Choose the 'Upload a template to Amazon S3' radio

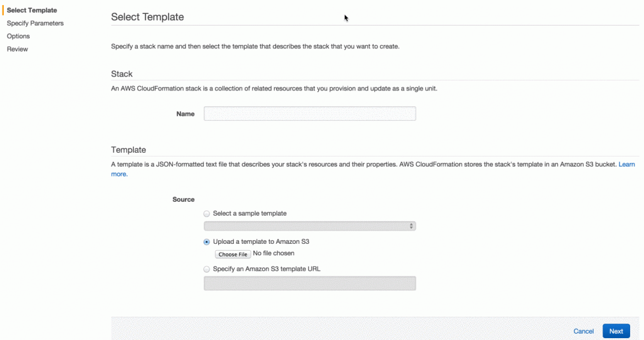coord(207,242)
